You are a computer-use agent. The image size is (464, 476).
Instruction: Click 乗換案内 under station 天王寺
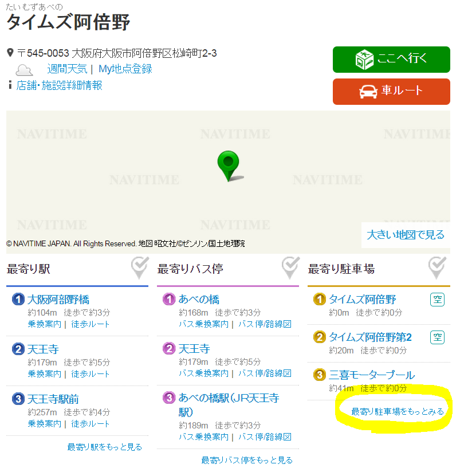point(44,373)
